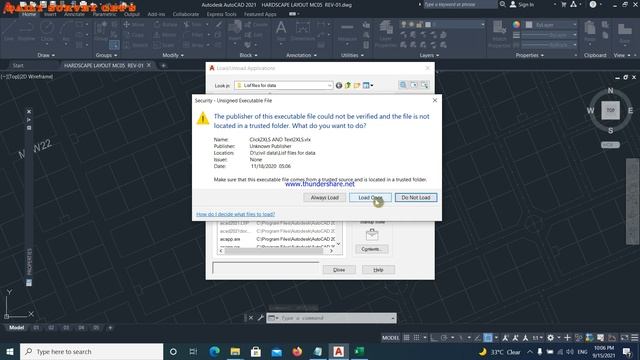This screenshot has width=640, height=360.
Task: Click MODEL space button in status bar
Action: pos(391,338)
